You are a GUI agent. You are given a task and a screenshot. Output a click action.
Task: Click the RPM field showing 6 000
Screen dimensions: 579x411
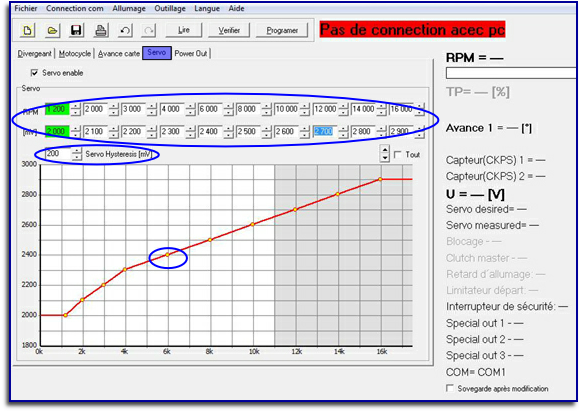210,109
